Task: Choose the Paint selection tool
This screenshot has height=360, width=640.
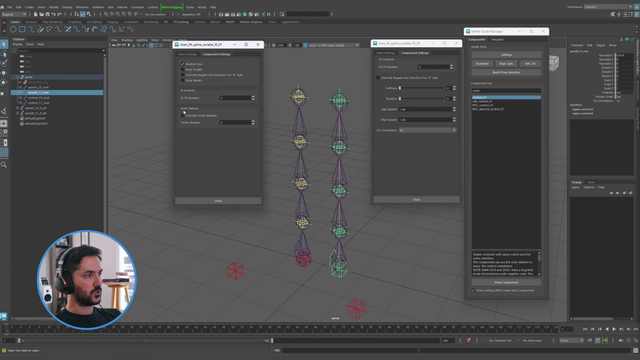Action: [x=4, y=63]
